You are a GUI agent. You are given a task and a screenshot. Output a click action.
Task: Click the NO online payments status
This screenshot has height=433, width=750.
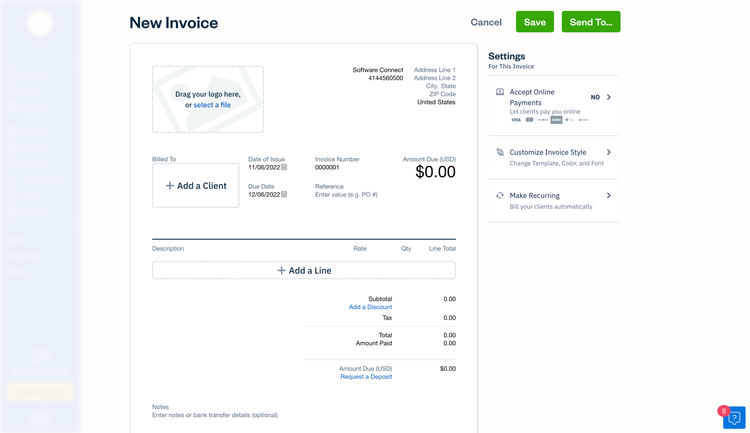click(595, 97)
